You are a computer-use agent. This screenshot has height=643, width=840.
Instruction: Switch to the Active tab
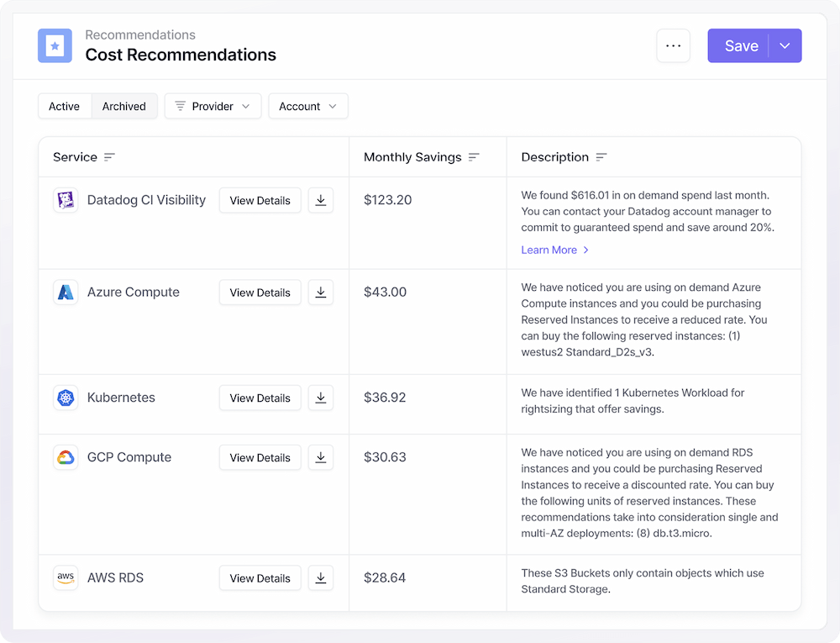[x=64, y=107]
